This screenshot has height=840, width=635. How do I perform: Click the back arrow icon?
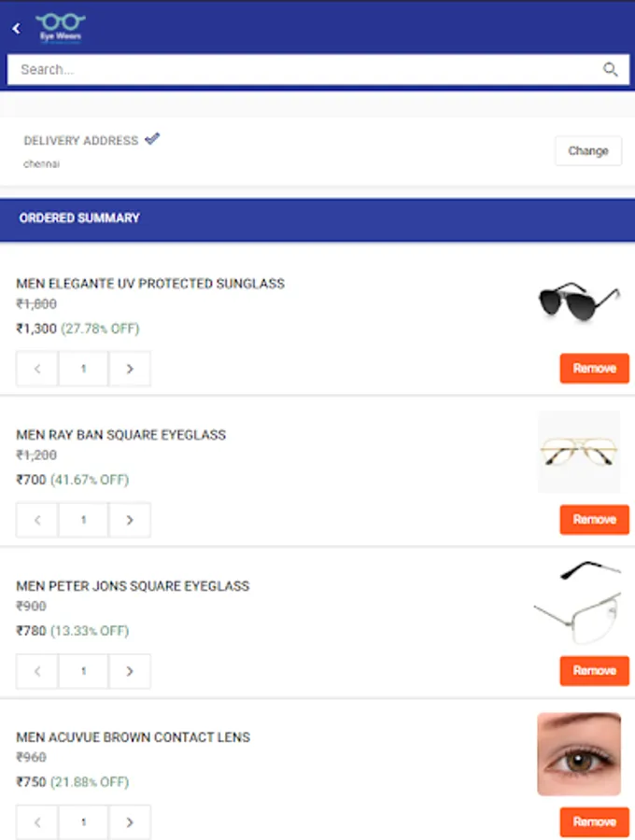click(16, 29)
